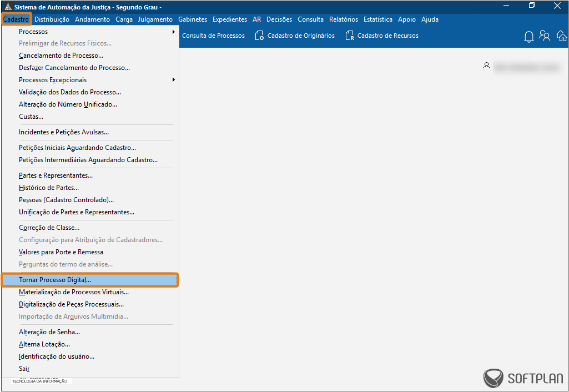Restore down the application window
The height and width of the screenshot is (392, 569).
click(x=532, y=6)
